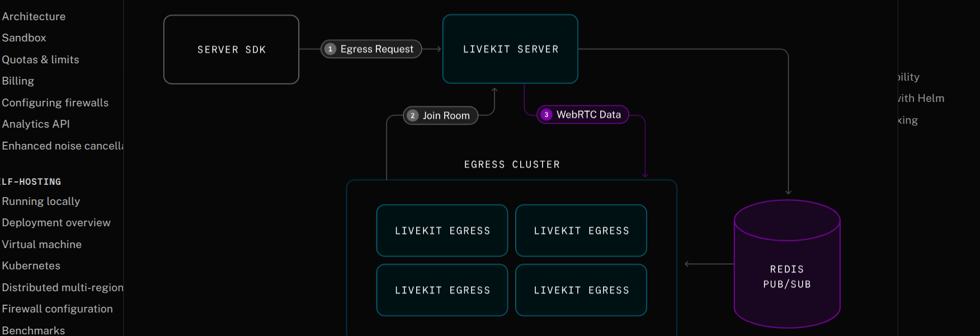Open Virtual machine deployment link

tap(42, 244)
